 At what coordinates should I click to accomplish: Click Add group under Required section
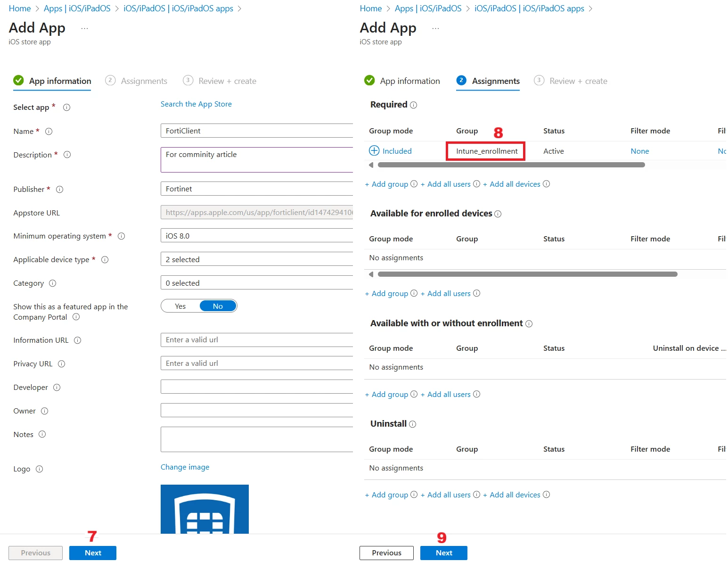click(x=386, y=184)
